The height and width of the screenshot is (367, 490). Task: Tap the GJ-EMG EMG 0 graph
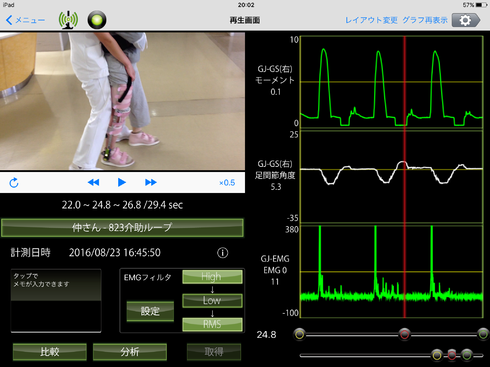[392, 271]
